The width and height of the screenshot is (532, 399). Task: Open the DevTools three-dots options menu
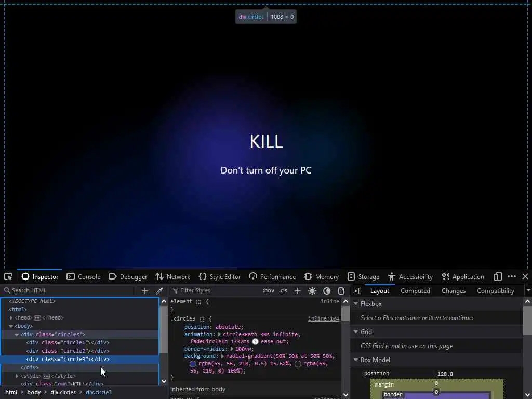point(512,276)
